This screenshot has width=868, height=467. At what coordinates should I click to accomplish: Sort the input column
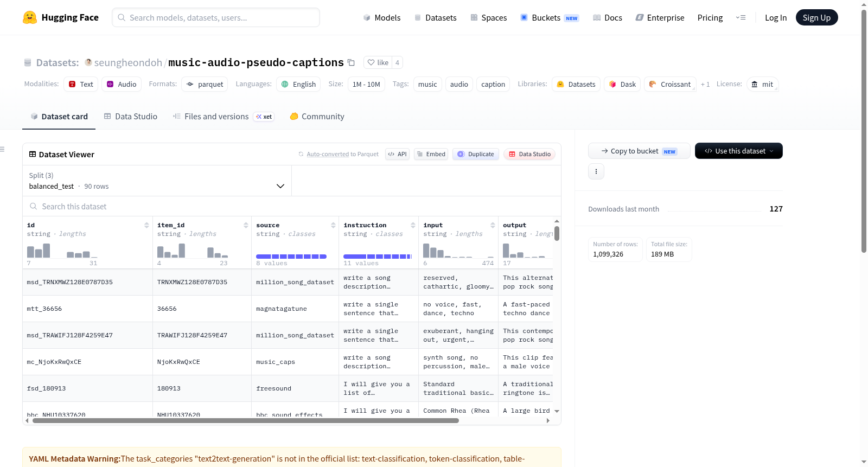point(493,225)
